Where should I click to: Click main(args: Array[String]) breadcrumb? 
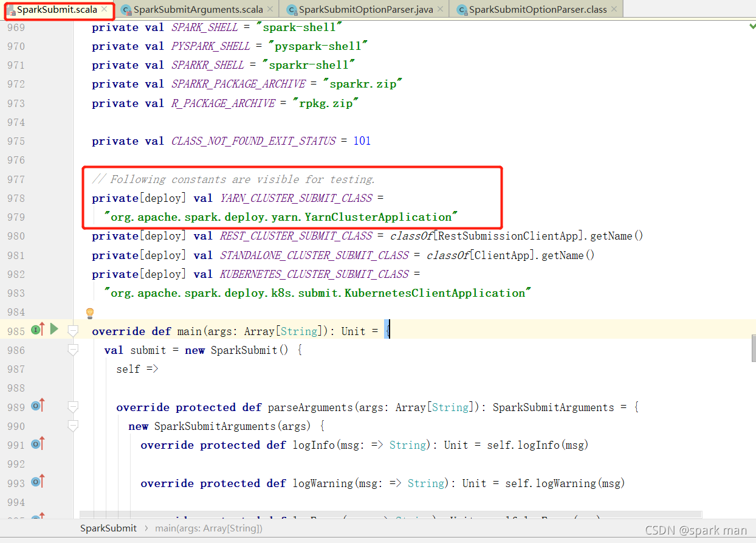pyautogui.click(x=208, y=528)
